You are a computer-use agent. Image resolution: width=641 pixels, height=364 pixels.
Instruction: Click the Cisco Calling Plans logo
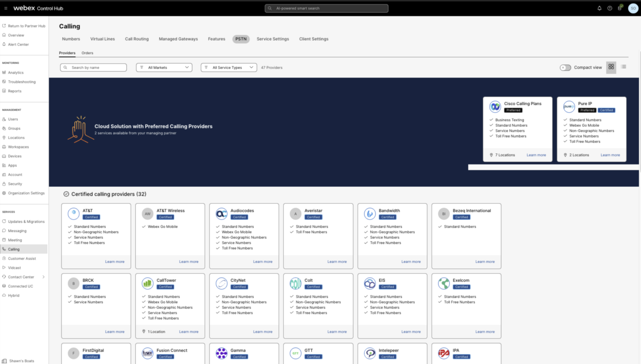[495, 106]
